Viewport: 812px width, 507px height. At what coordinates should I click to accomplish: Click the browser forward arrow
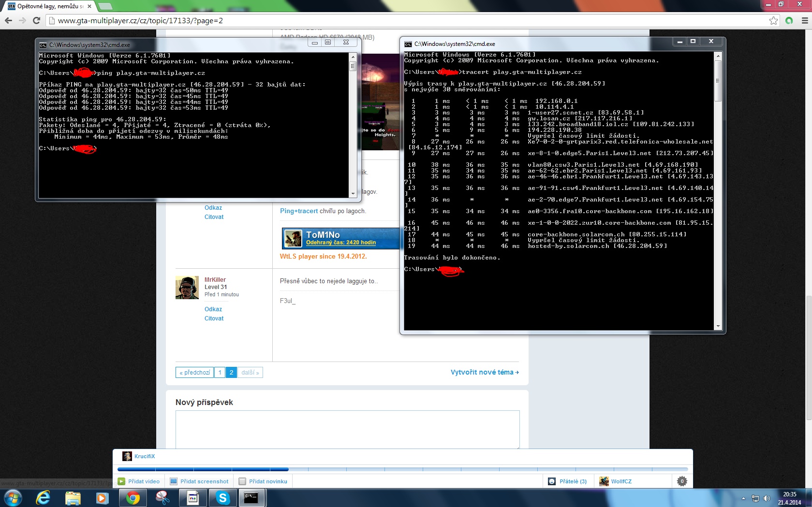[x=22, y=20]
